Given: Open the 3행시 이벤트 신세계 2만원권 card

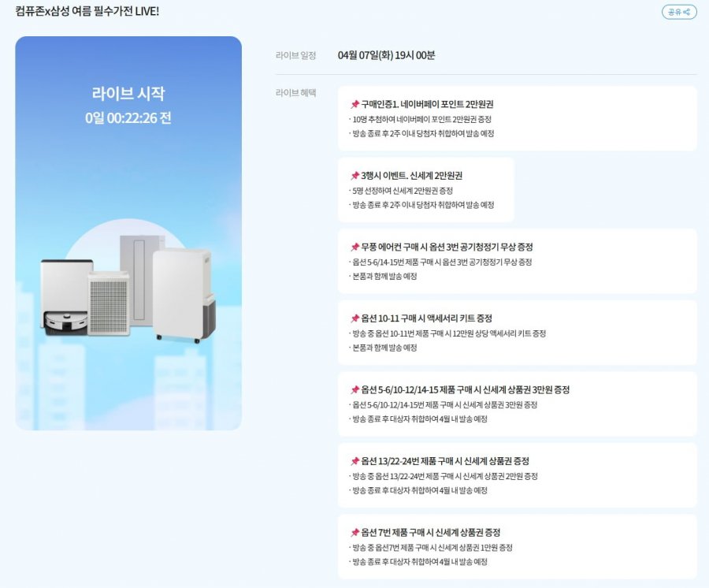Looking at the screenshot, I should coord(425,190).
